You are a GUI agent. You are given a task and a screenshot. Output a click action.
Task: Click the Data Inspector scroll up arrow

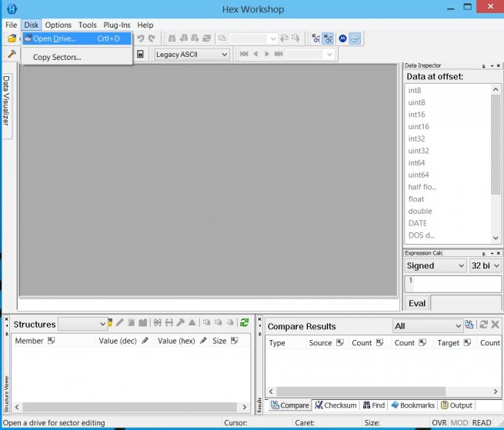tap(496, 90)
